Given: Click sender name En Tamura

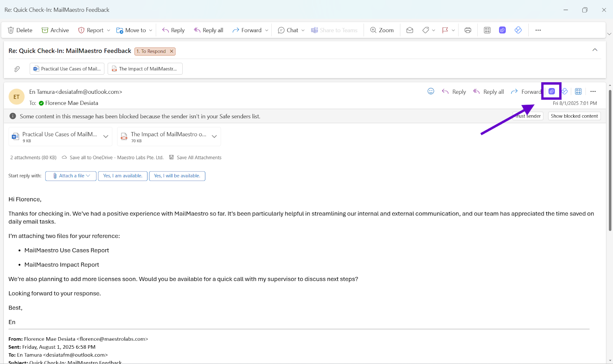Looking at the screenshot, I should 42,92.
